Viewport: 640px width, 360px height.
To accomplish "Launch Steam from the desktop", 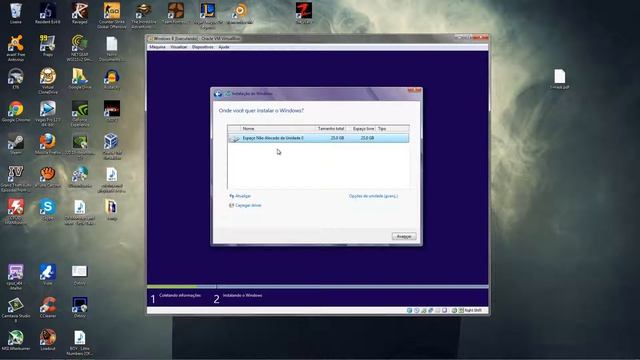I will point(16,144).
